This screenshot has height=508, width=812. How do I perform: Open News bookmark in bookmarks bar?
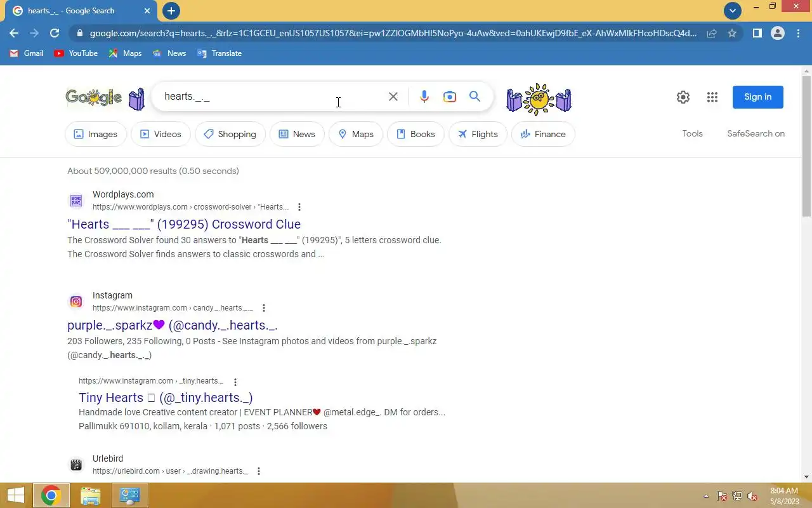[169, 53]
